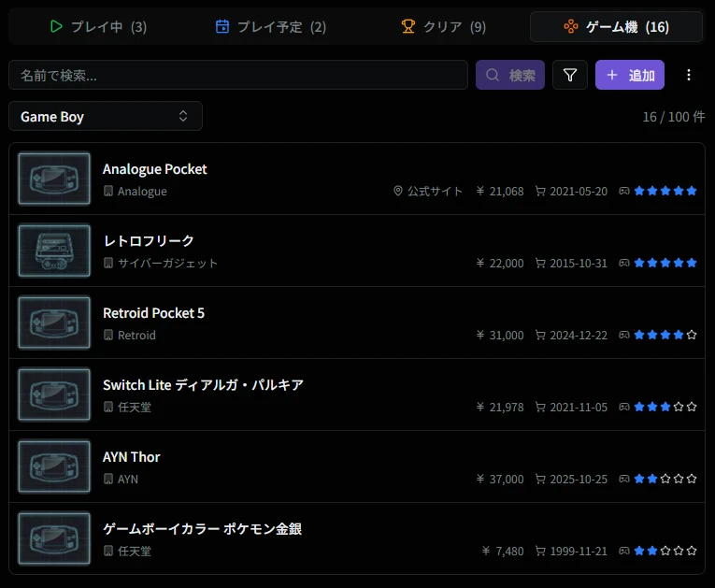Click the ゲームボーイカラー ポケモン金銀 title

tap(202, 529)
